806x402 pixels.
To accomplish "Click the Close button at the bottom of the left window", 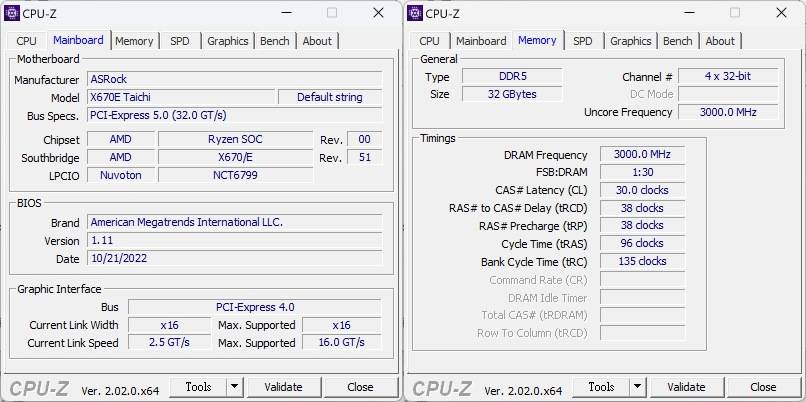I will [360, 387].
